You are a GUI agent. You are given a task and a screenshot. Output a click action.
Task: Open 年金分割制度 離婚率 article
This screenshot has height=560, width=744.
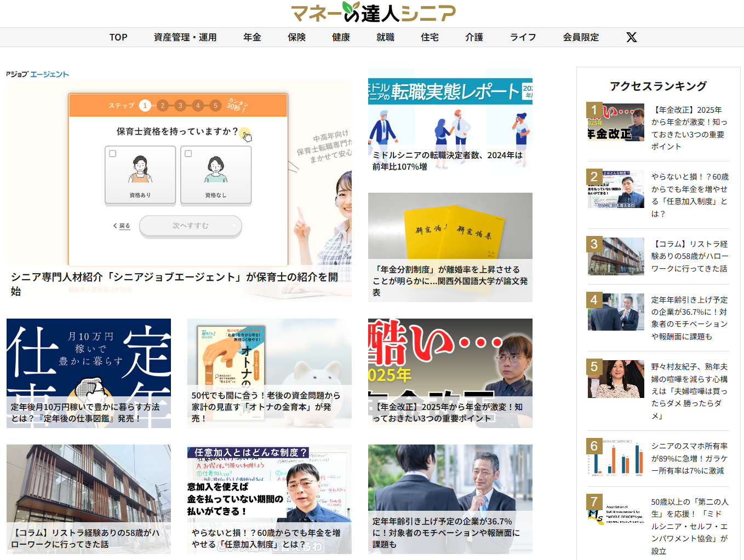click(450, 281)
